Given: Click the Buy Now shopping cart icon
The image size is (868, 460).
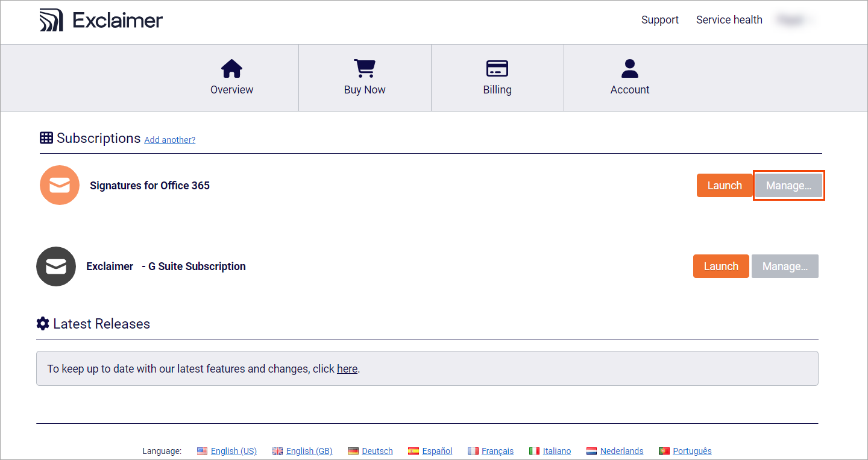Looking at the screenshot, I should coord(364,68).
